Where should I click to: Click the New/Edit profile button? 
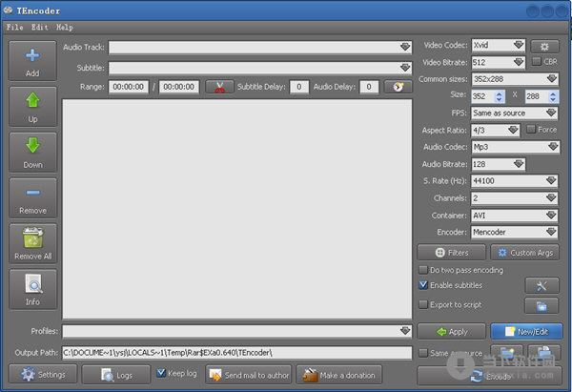click(x=526, y=331)
